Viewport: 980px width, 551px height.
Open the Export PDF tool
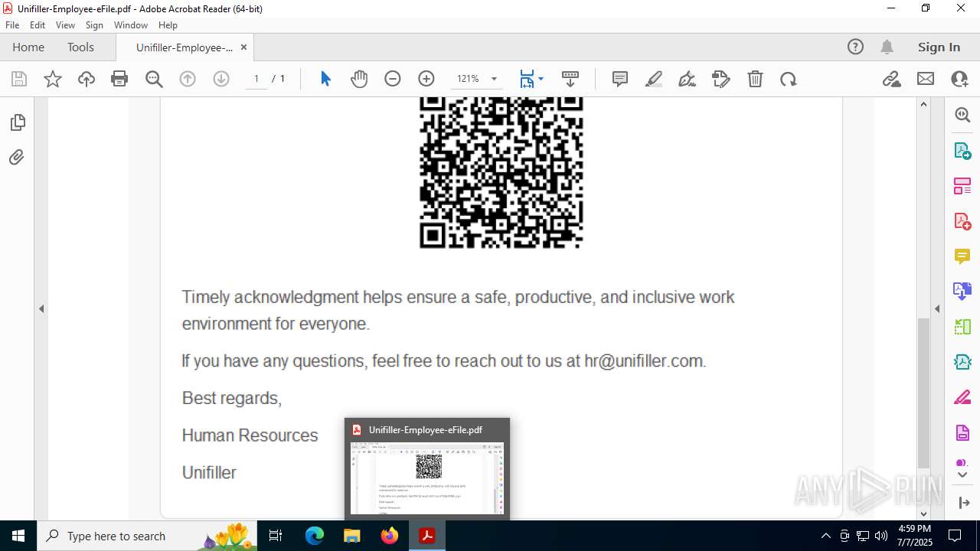[962, 151]
